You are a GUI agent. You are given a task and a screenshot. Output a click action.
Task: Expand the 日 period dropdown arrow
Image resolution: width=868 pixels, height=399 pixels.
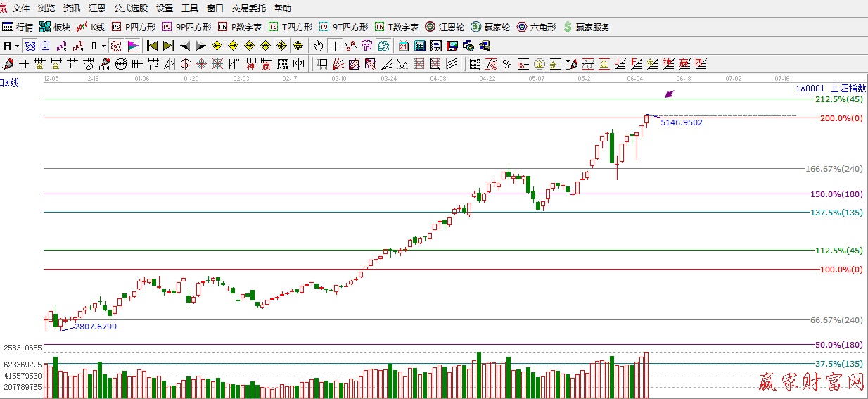click(x=18, y=46)
